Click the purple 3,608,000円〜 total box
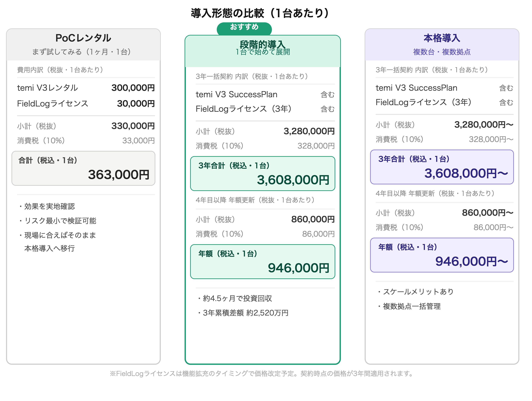Screen dimensions: 532x401 [x=442, y=167]
